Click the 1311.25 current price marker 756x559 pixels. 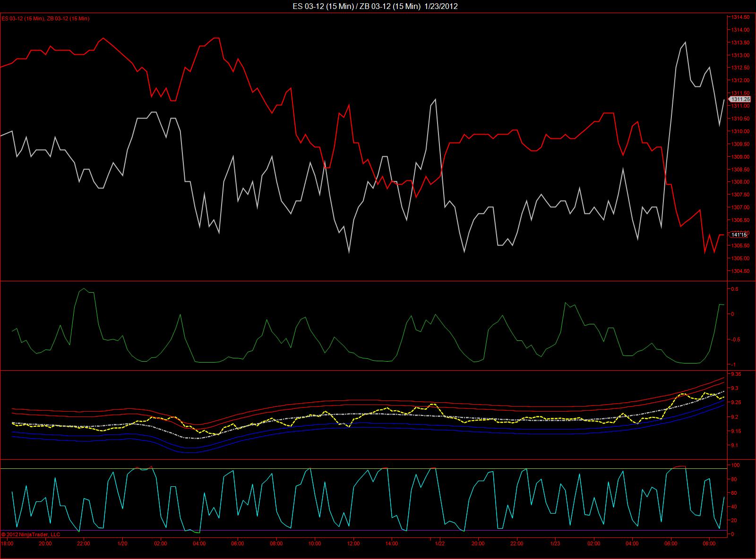tap(739, 100)
